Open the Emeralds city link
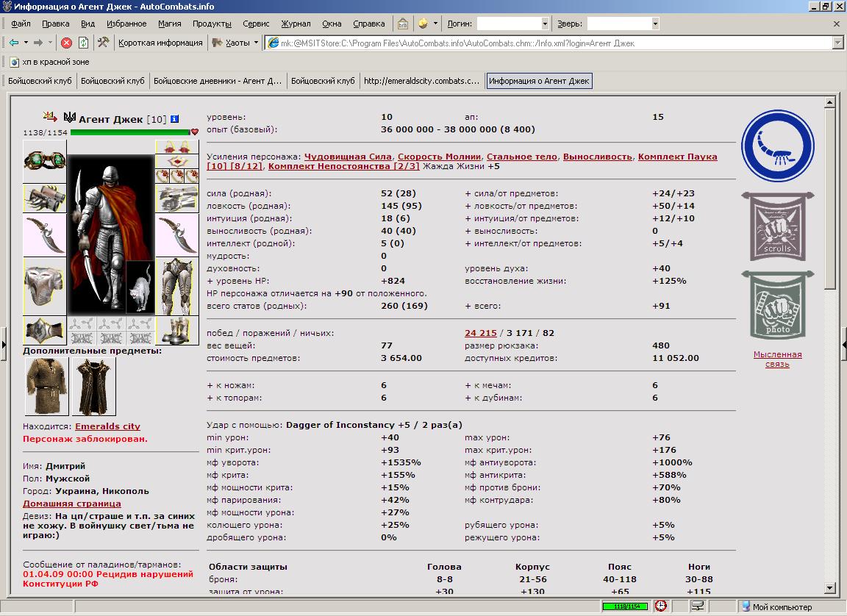 point(107,426)
